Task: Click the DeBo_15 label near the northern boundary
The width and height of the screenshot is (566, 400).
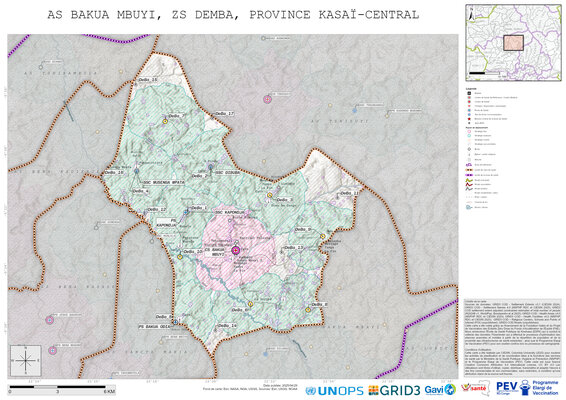Action: point(148,79)
